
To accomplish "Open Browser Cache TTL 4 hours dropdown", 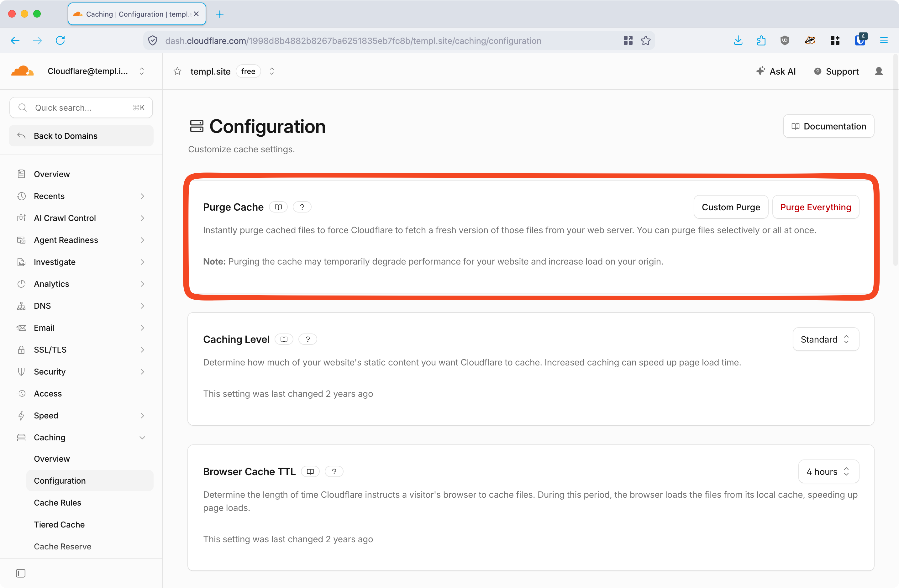I will point(829,471).
